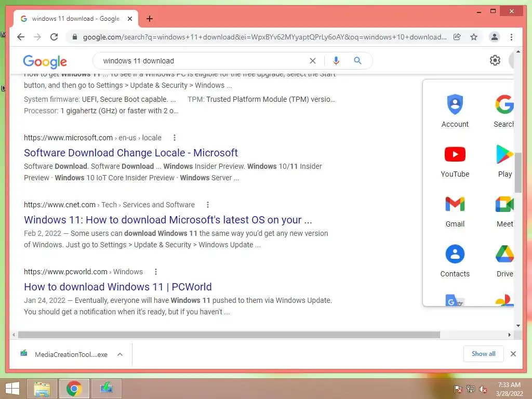Start a voice search with microphone
532x399 pixels.
pos(336,61)
